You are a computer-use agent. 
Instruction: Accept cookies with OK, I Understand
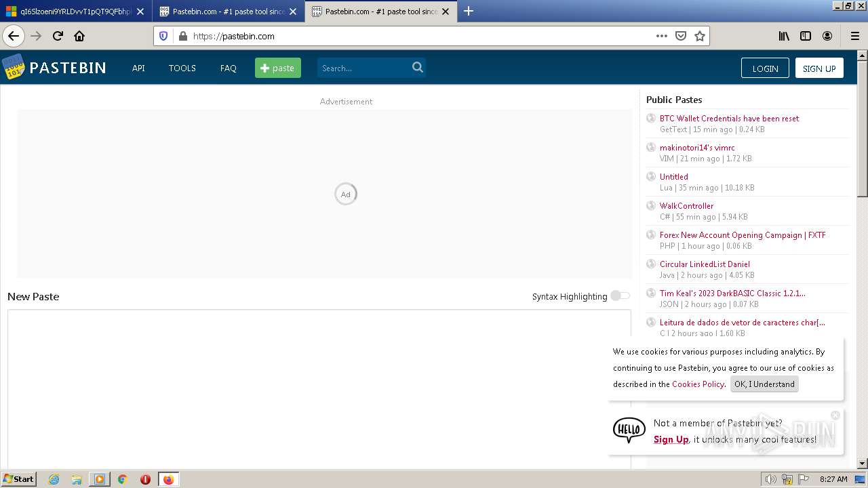pyautogui.click(x=764, y=384)
